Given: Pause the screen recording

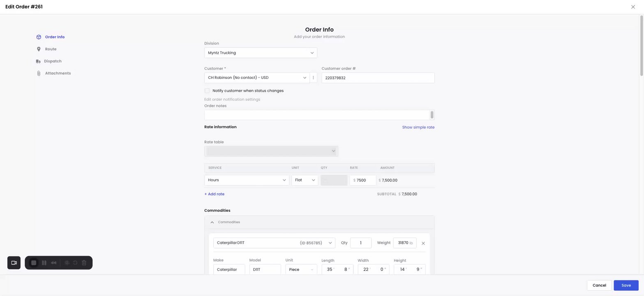Looking at the screenshot, I should coord(44,263).
